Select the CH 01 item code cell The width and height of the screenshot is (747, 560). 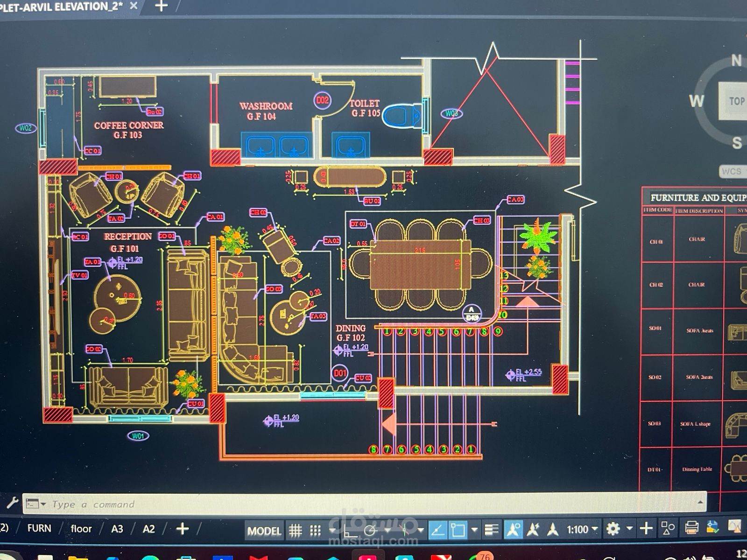point(656,242)
